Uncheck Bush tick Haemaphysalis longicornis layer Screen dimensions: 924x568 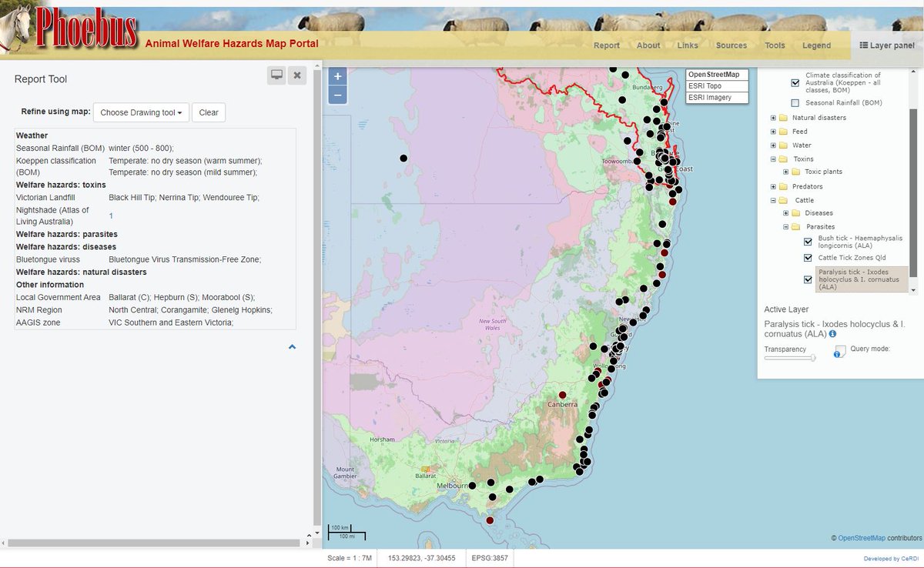(808, 242)
